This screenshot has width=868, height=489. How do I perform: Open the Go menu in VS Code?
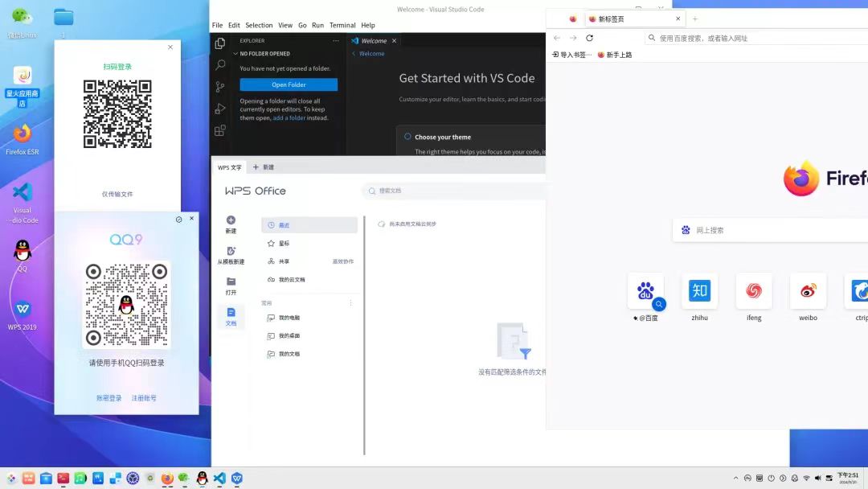[x=302, y=26]
